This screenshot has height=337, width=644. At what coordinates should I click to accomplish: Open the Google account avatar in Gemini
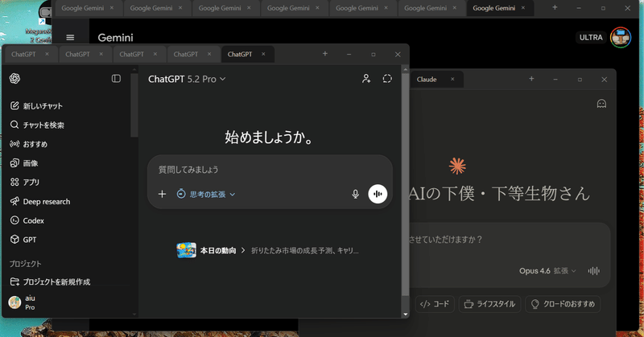coord(620,37)
